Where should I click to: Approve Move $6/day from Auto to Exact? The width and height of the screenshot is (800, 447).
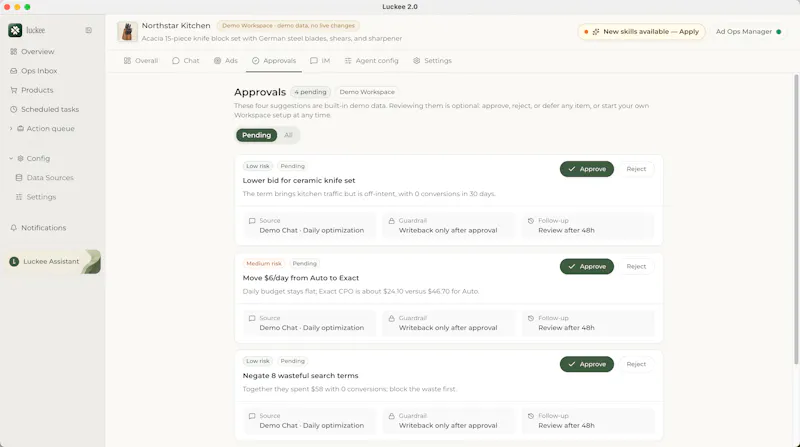click(x=587, y=266)
